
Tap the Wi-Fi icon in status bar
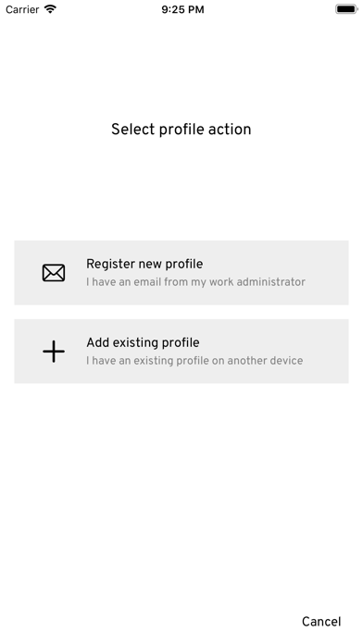point(50,9)
